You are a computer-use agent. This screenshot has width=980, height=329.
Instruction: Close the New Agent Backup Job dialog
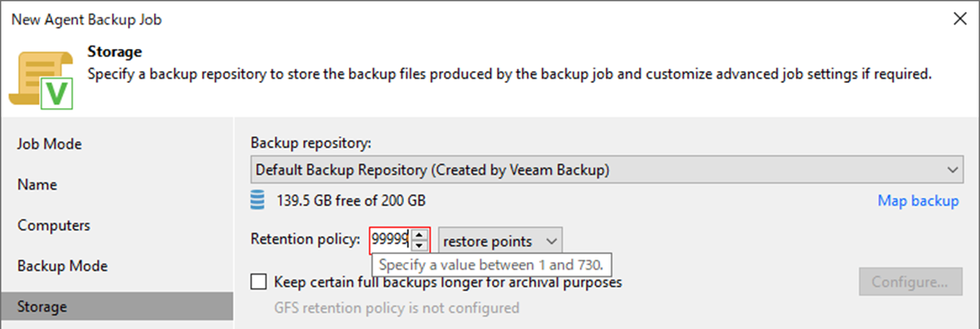[x=959, y=19]
